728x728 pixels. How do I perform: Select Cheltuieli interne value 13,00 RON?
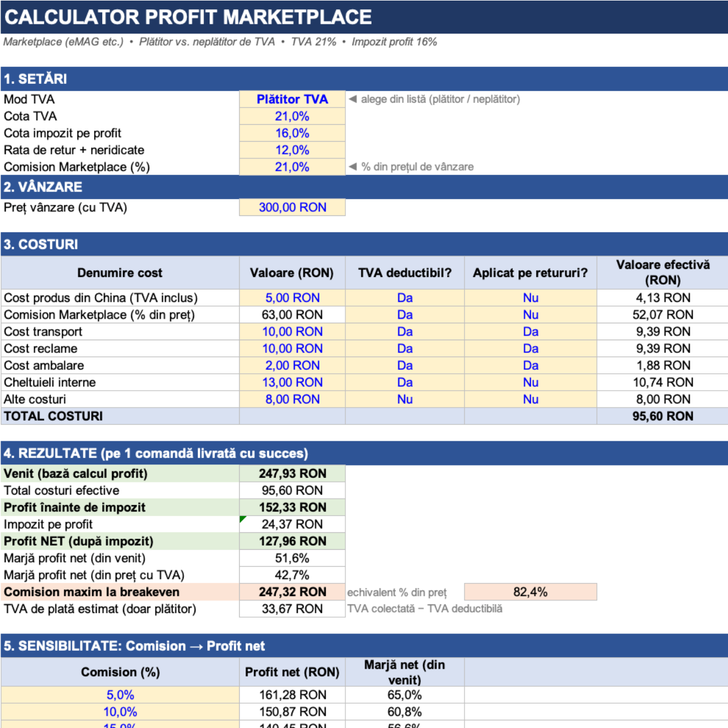click(292, 382)
